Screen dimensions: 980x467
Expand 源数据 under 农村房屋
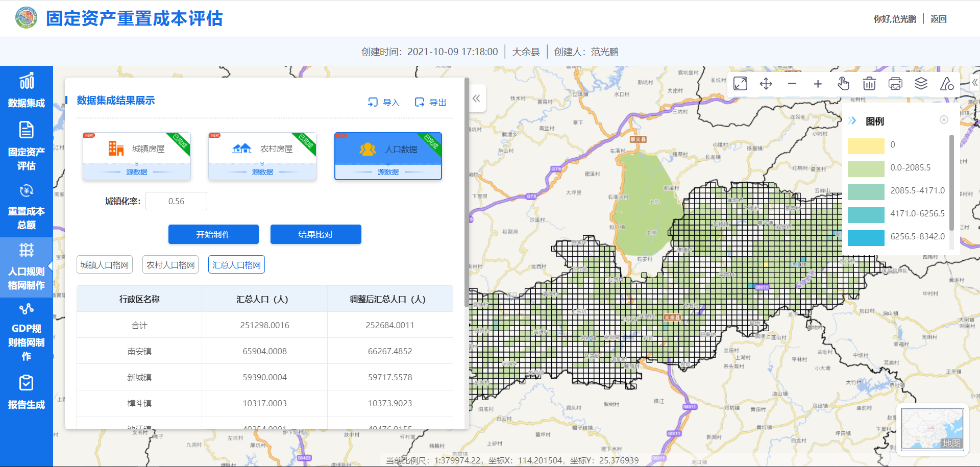click(262, 172)
